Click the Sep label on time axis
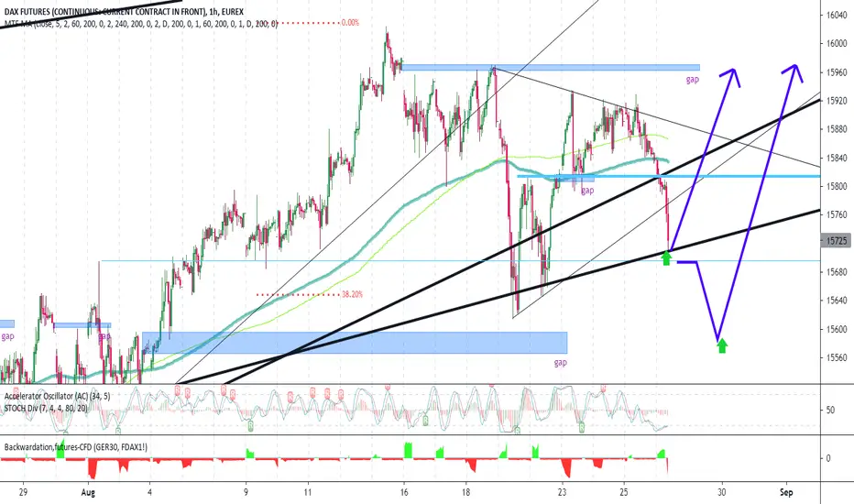The height and width of the screenshot is (504, 854). click(785, 493)
